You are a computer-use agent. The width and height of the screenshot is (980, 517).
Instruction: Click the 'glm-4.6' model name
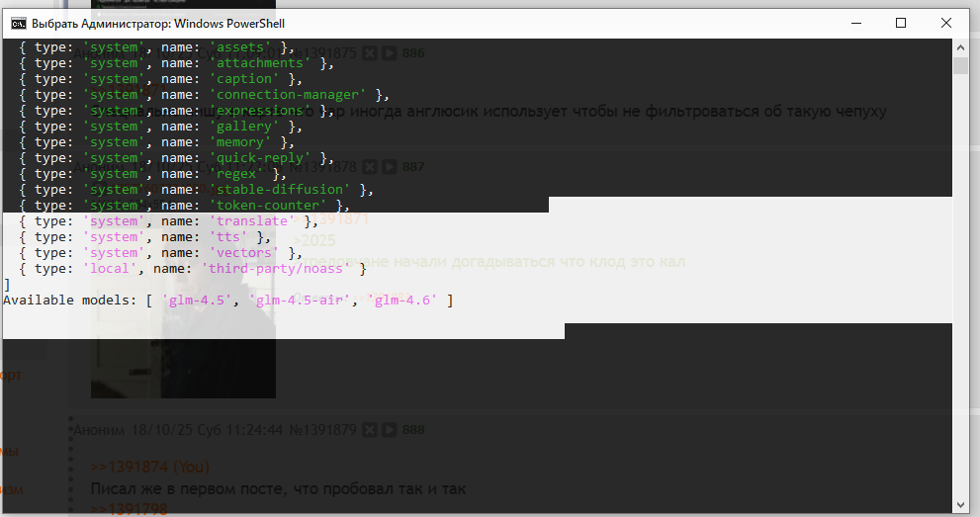[x=402, y=301]
